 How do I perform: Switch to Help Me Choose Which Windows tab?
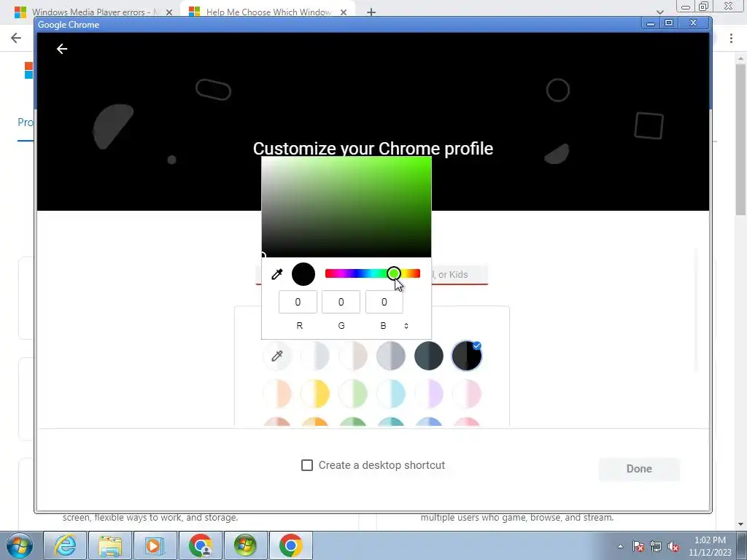(x=268, y=12)
